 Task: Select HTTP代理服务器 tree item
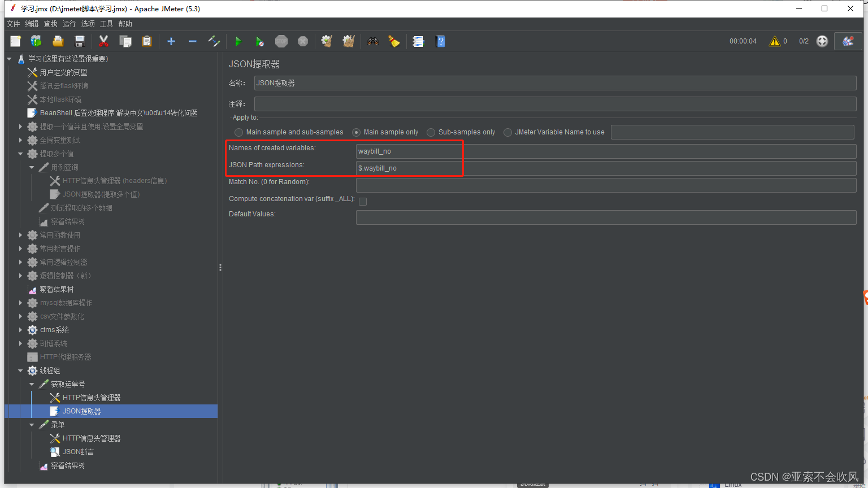click(66, 357)
